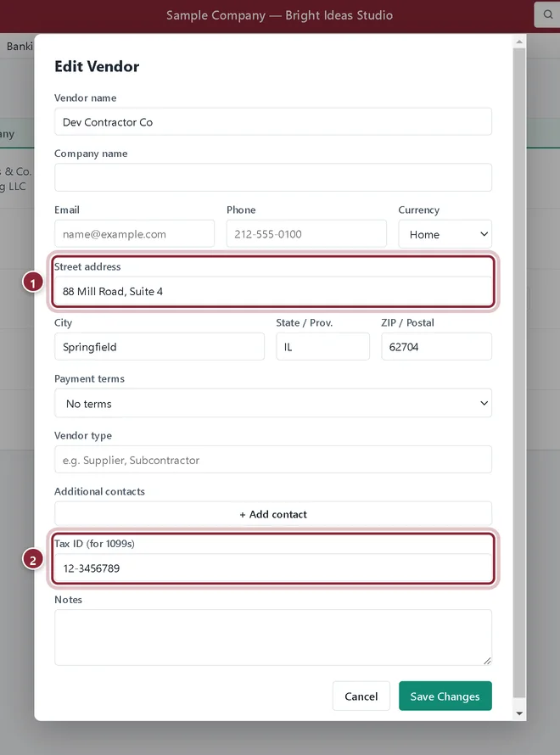Viewport: 560px width, 755px height.
Task: Click inside the Notes text area
Action: pos(273,638)
